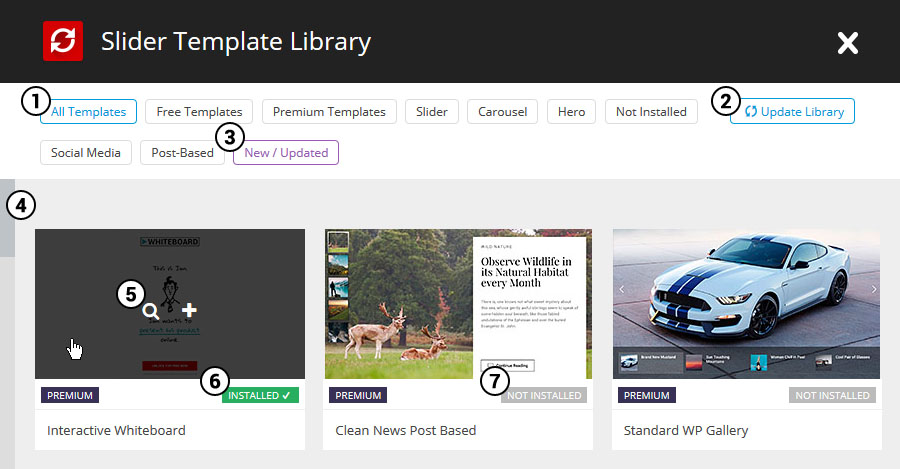
Task: Filter by Free Templates
Action: [199, 112]
